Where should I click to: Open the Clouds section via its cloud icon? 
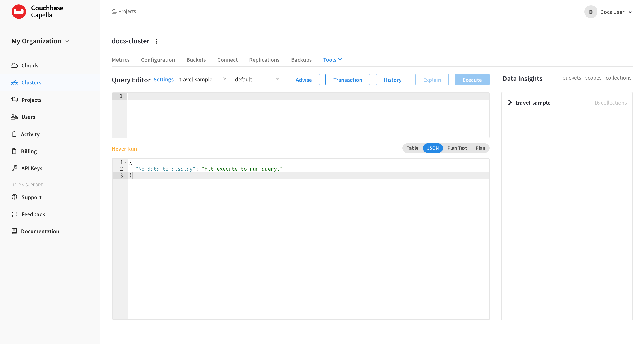click(x=15, y=65)
